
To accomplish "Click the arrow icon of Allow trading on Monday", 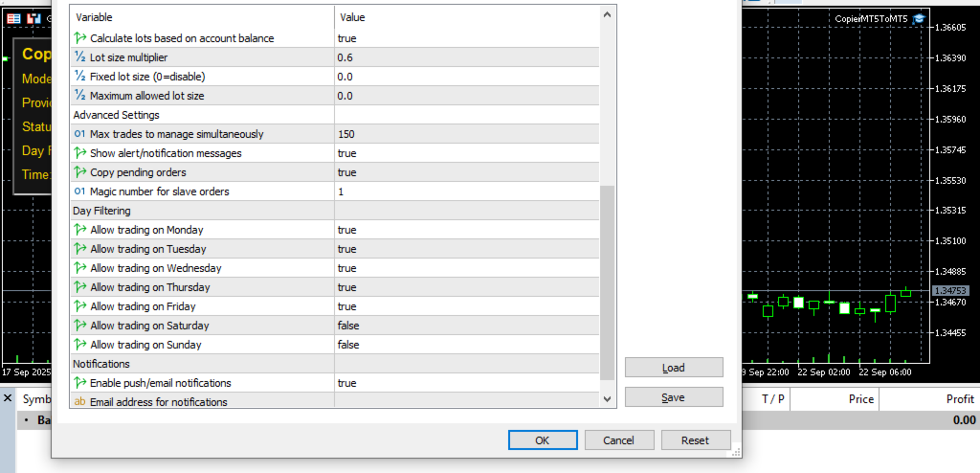I will (x=80, y=230).
